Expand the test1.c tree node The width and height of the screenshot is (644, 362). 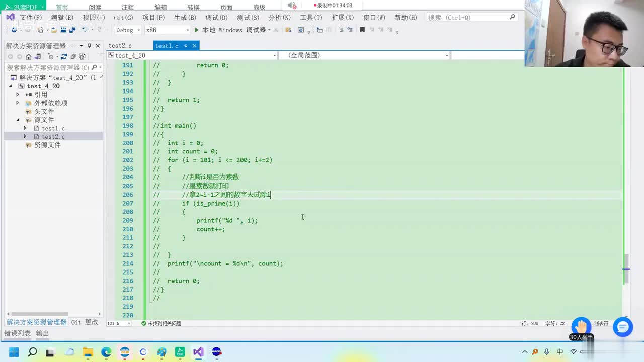click(x=25, y=128)
